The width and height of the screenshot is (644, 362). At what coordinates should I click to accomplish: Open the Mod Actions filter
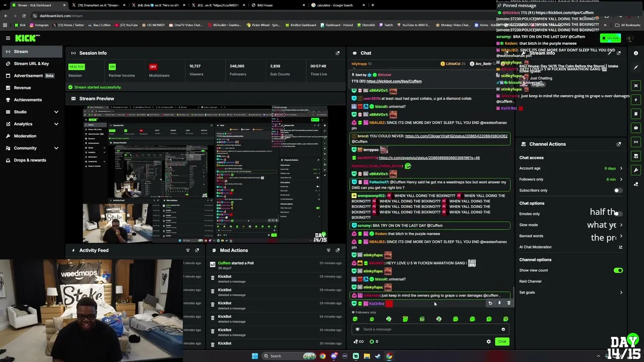click(x=329, y=250)
